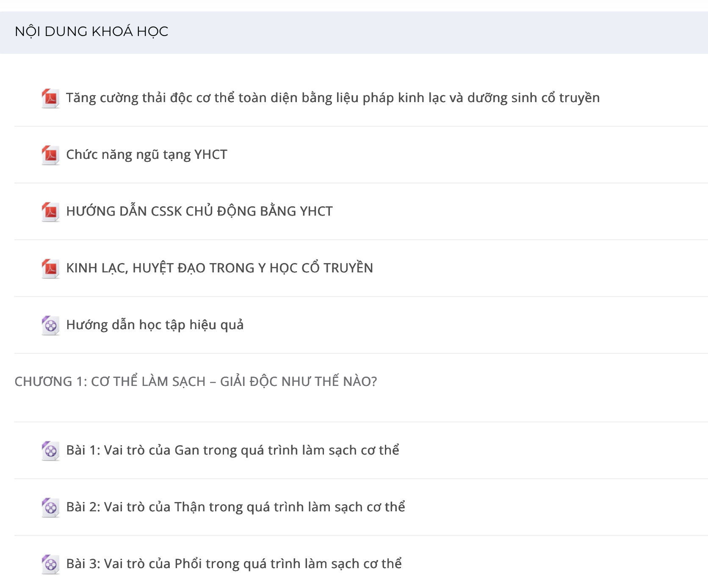Image resolution: width=708 pixels, height=588 pixels.
Task: Open 'Chức năng ngũ tạng YHCT' document
Action: point(147,155)
